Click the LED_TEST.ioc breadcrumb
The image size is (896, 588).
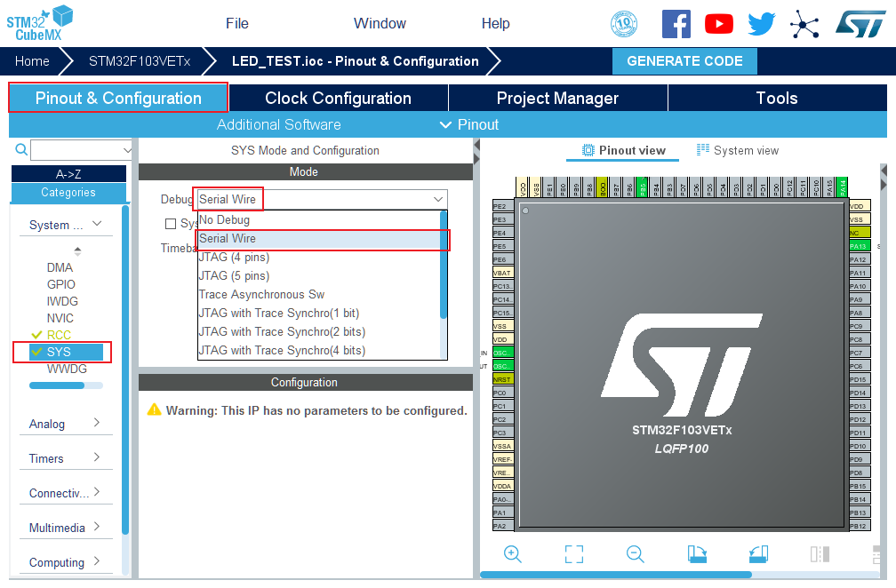point(355,61)
